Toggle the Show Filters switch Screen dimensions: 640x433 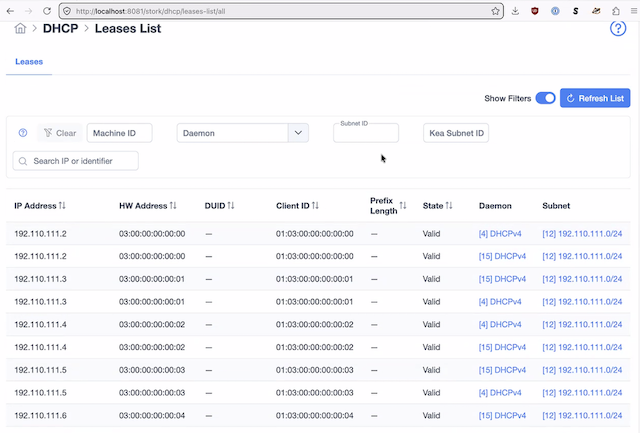(545, 98)
